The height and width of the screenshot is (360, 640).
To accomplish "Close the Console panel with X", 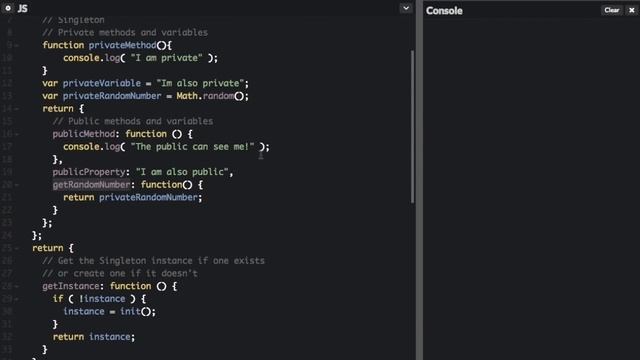I will 631,10.
